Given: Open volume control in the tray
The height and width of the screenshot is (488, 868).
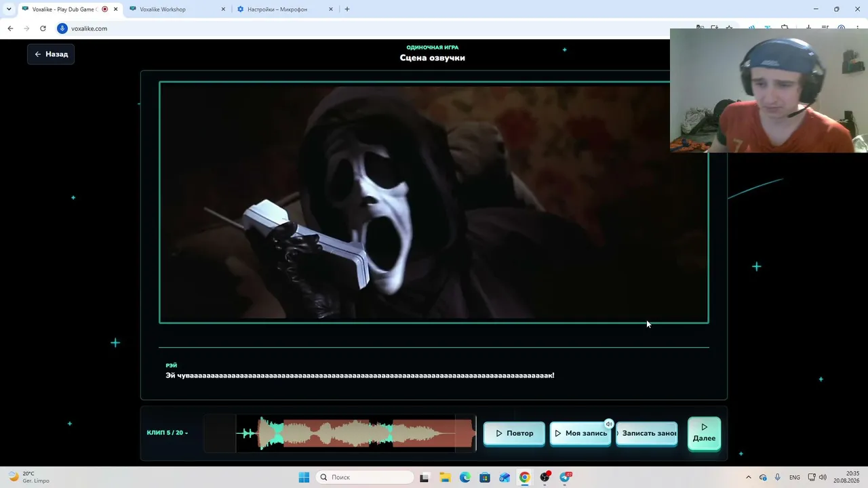Looking at the screenshot, I should [823, 477].
